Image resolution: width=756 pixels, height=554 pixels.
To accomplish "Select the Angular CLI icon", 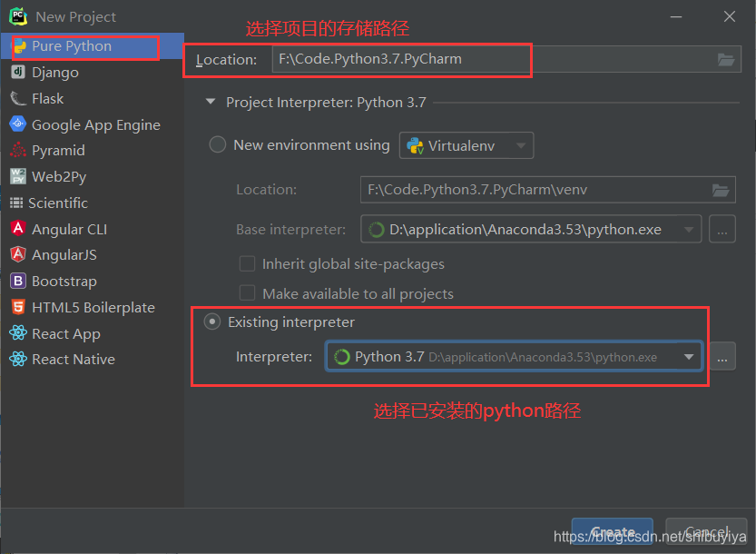I will click(x=18, y=228).
